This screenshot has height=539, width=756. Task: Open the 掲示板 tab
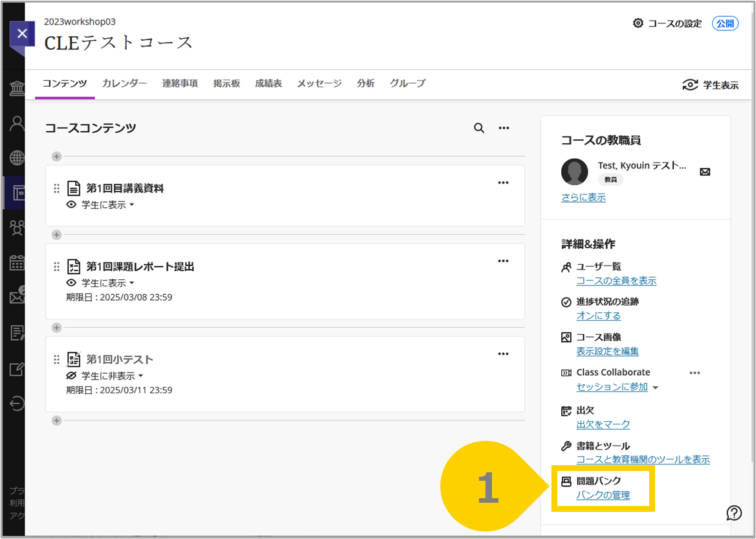coord(227,84)
